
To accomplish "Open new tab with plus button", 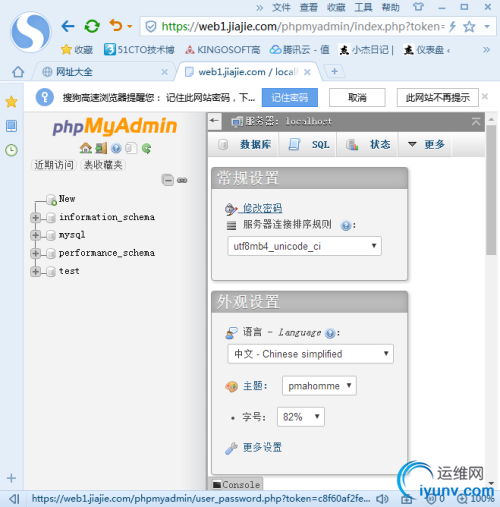I will (335, 71).
